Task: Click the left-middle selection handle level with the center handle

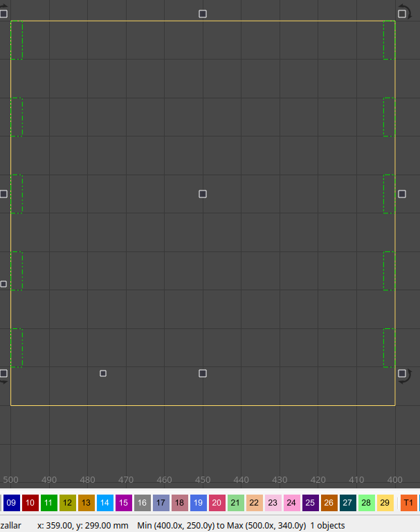Action: tap(3, 194)
